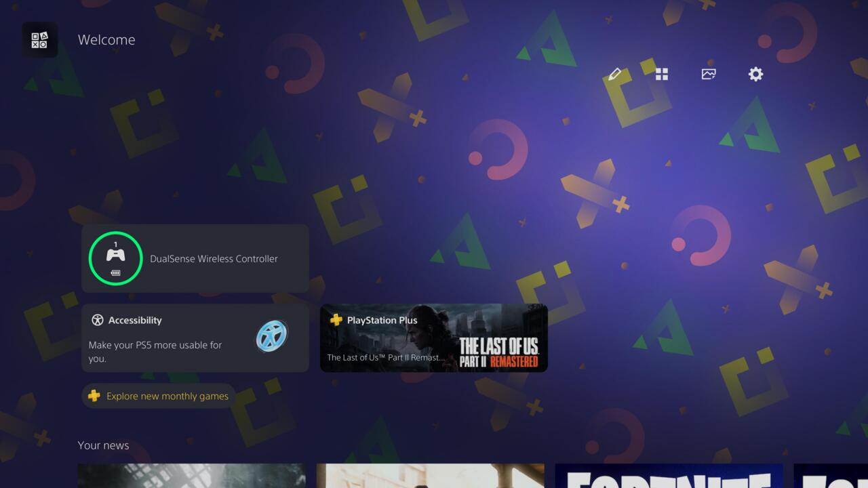868x488 pixels.
Task: Select the DualSense Wireless Controller label
Action: pyautogui.click(x=214, y=259)
